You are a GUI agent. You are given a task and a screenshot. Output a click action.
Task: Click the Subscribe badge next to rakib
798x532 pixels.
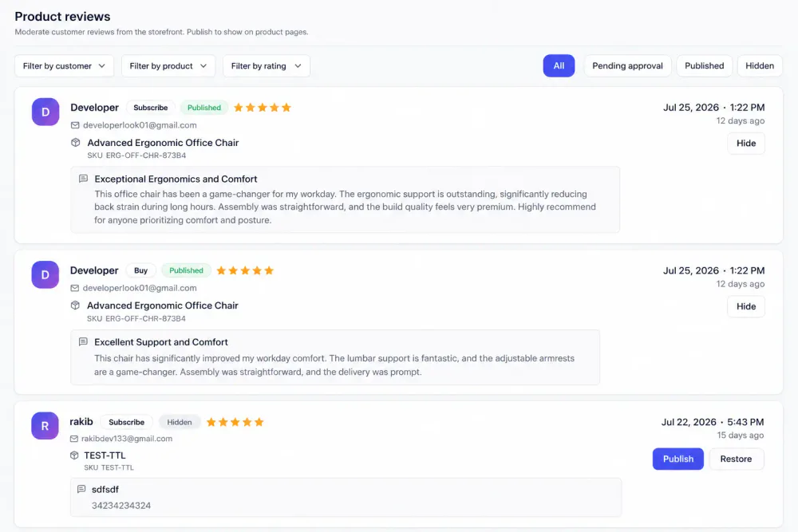(127, 422)
